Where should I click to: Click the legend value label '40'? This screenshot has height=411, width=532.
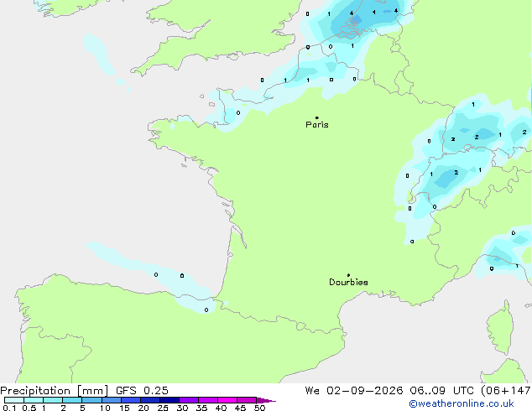click(x=221, y=408)
